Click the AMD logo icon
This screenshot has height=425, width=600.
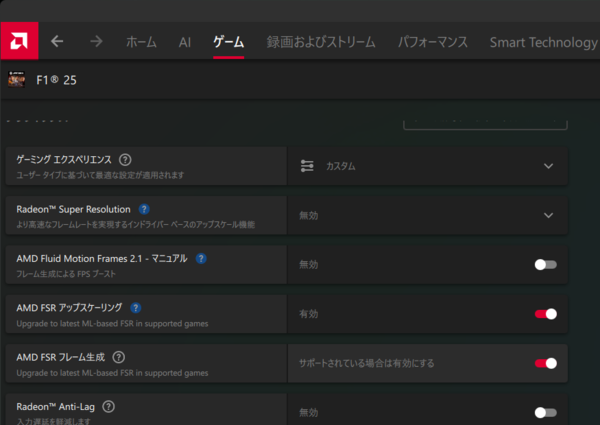19,41
